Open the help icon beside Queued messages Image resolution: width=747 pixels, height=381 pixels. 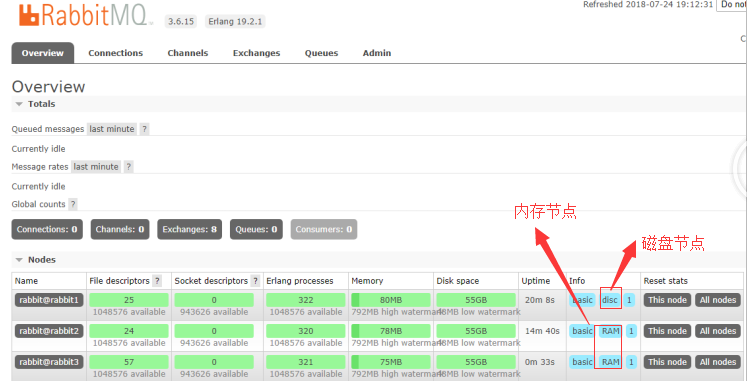[144, 129]
